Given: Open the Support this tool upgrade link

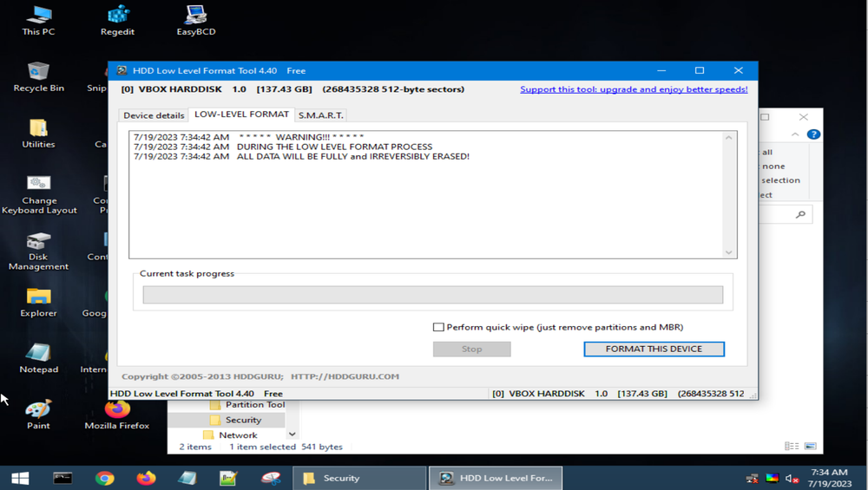Looking at the screenshot, I should pyautogui.click(x=633, y=89).
